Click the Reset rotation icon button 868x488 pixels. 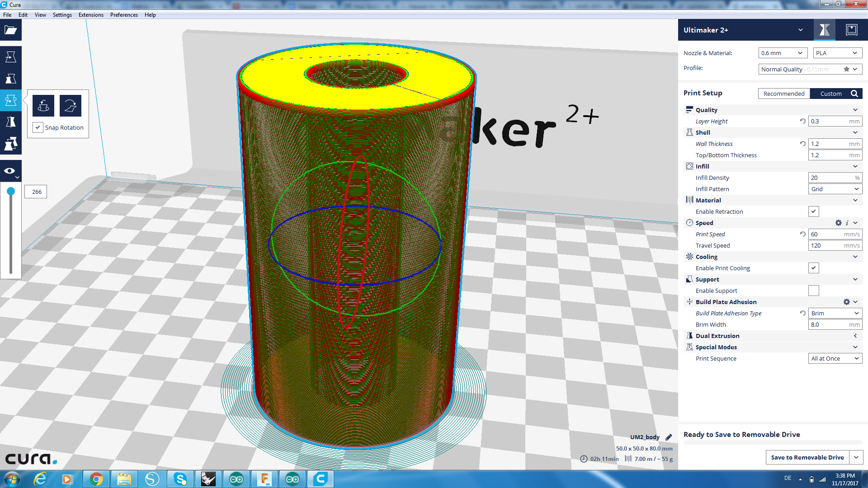[43, 106]
